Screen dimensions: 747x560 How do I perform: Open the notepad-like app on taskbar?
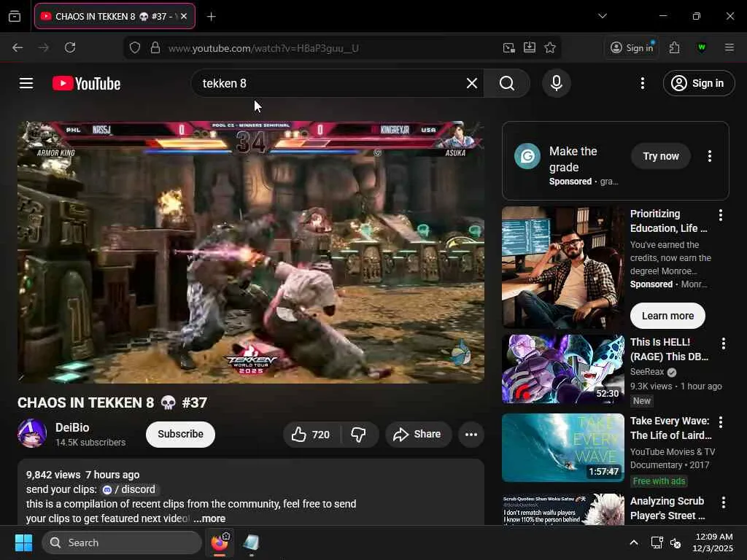[x=251, y=542]
